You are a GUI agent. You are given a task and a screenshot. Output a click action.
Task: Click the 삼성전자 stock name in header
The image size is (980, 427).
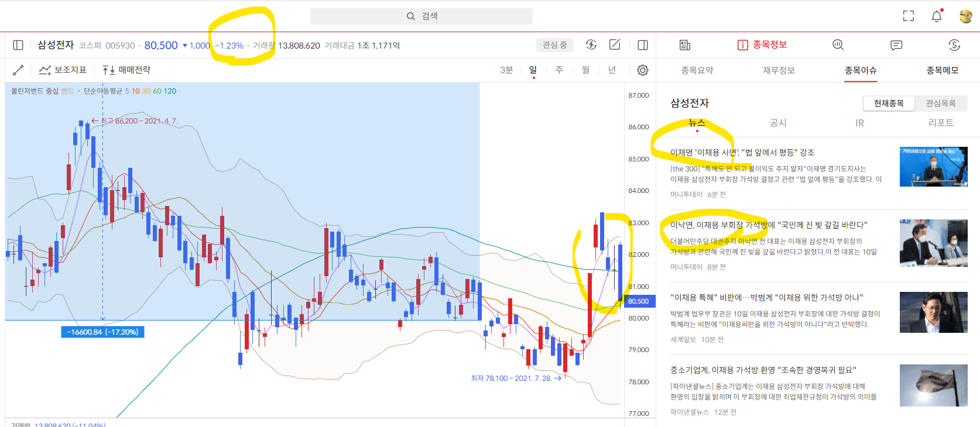[x=56, y=45]
